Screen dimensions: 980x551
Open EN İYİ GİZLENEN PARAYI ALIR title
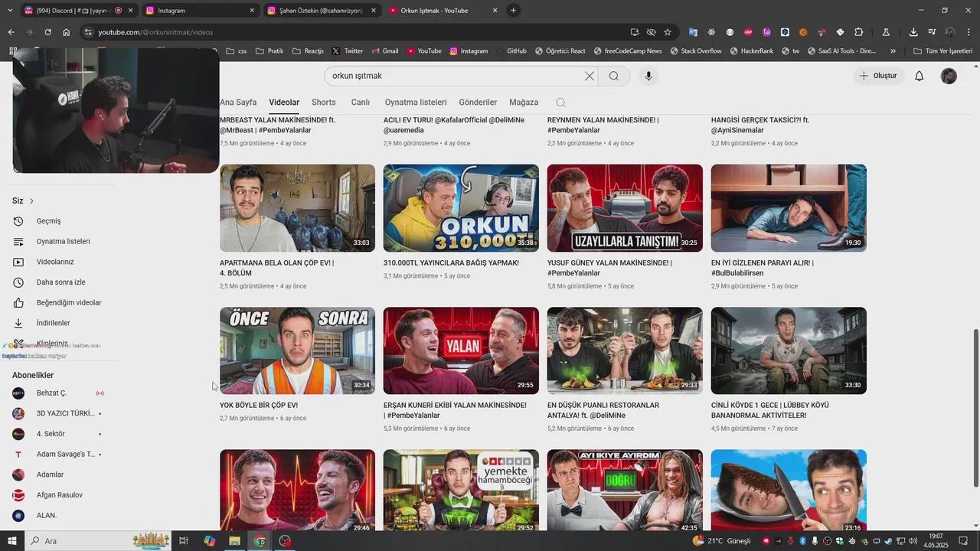point(762,268)
